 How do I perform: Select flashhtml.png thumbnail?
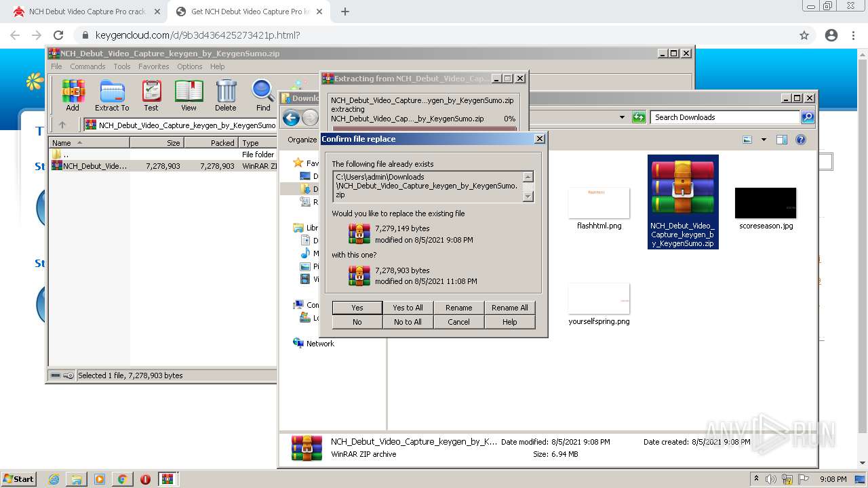[x=599, y=209]
